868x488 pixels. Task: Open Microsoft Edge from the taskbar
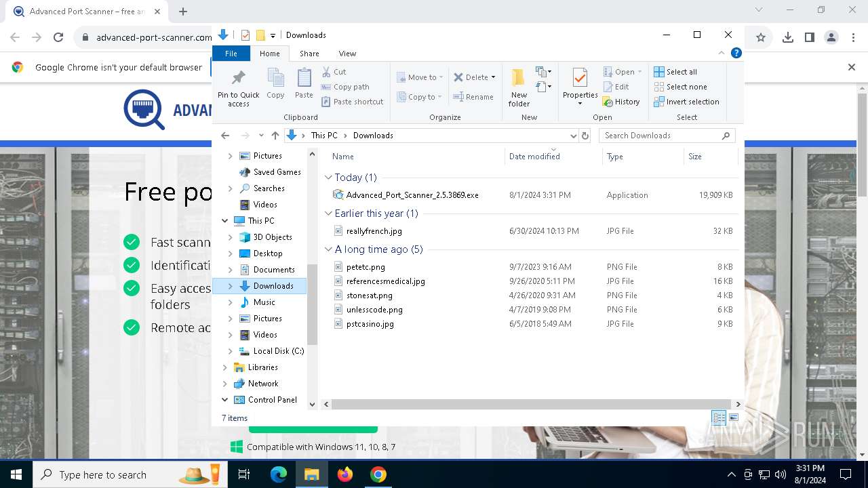tap(279, 474)
